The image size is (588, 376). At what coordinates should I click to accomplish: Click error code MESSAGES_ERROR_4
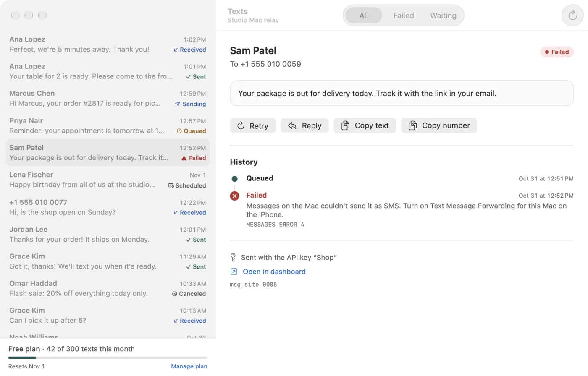pyautogui.click(x=275, y=225)
